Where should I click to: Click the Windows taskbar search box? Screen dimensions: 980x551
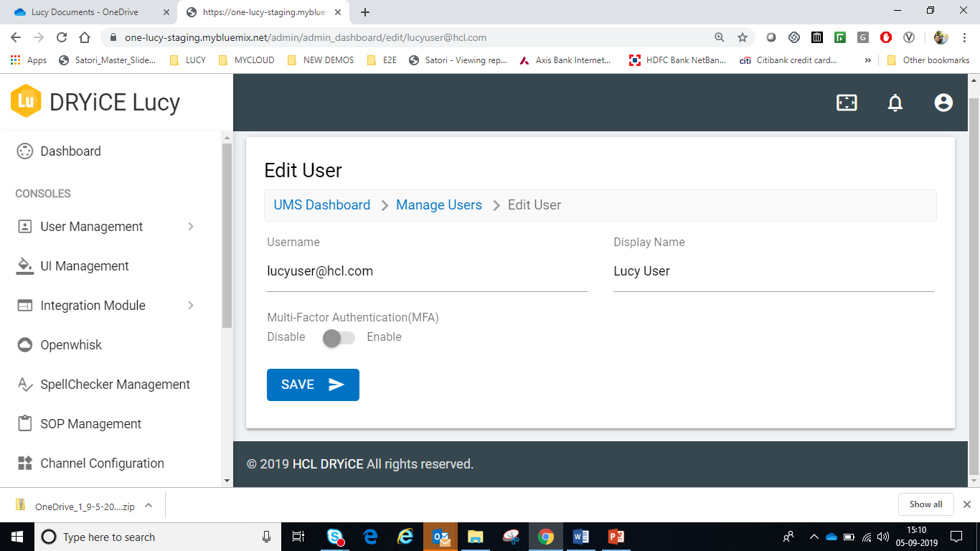coord(158,537)
